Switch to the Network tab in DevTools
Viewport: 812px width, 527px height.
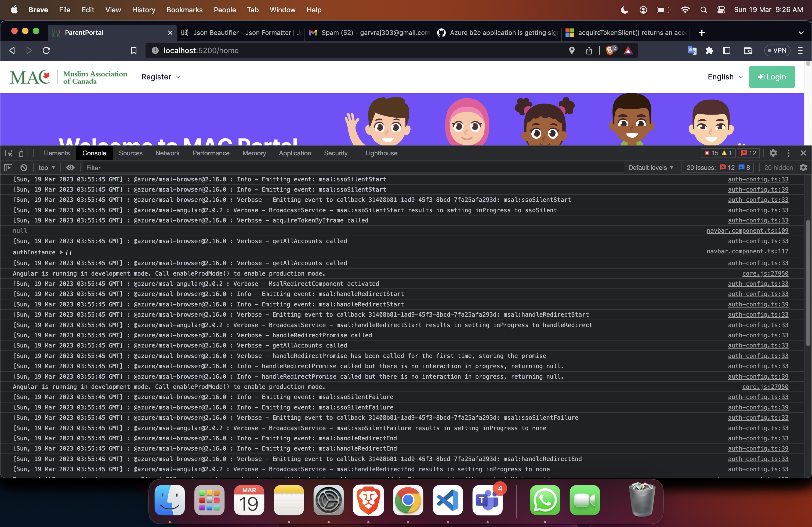(x=167, y=153)
